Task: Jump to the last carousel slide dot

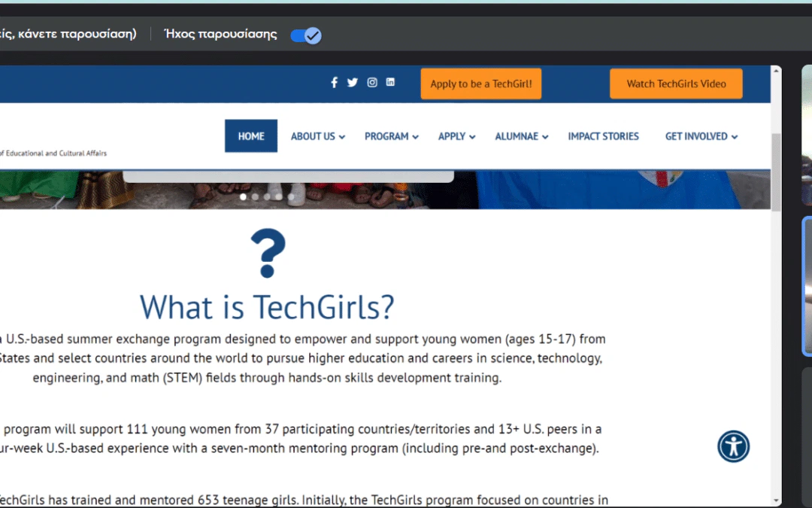Action: coord(291,197)
